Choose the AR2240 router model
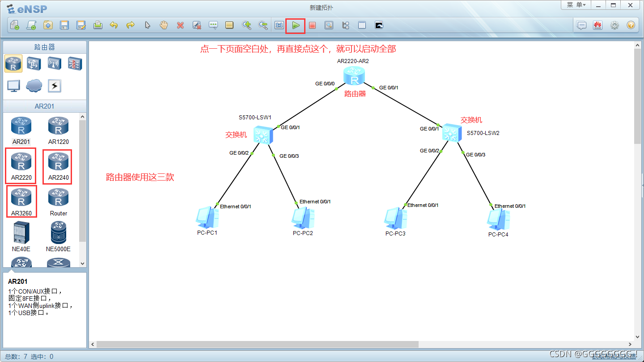Viewport: 644px width, 362px height. [58, 166]
